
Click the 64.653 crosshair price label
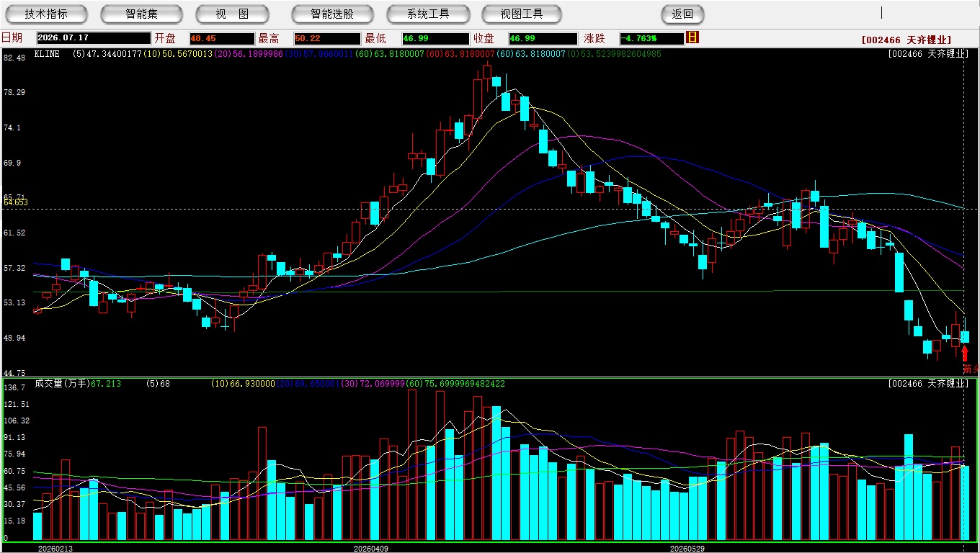(16, 203)
